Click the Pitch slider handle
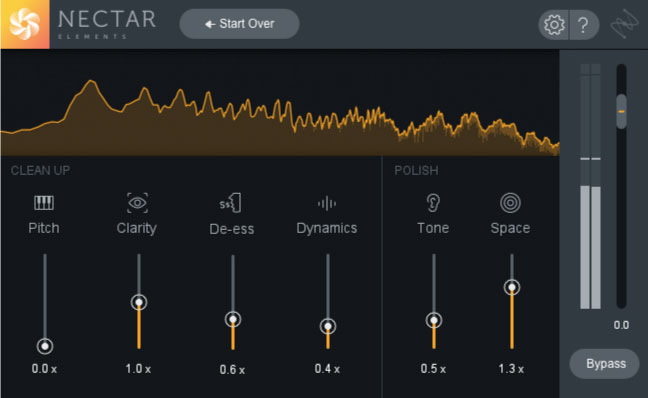648x398 pixels. pyautogui.click(x=45, y=346)
